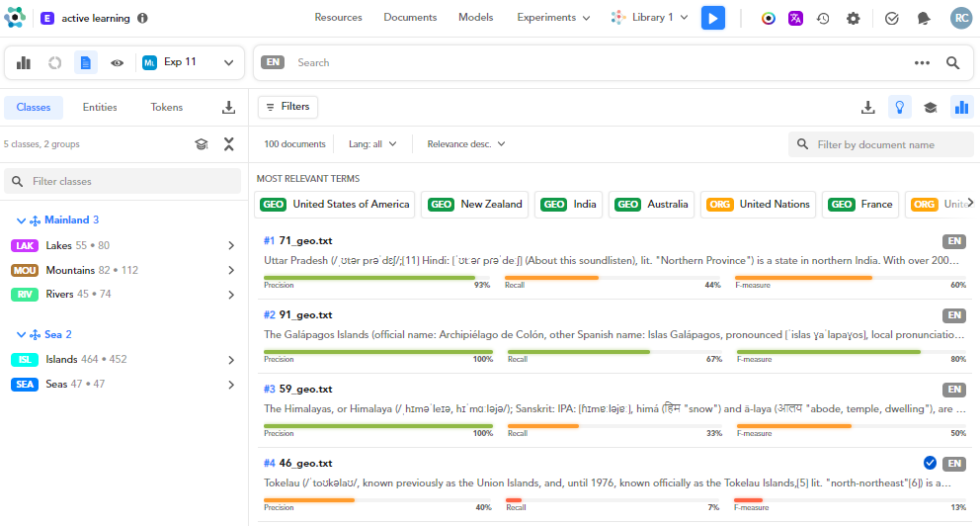Screen dimensions: 980x526
Task: Click the search magnifier icon
Action: tap(952, 62)
